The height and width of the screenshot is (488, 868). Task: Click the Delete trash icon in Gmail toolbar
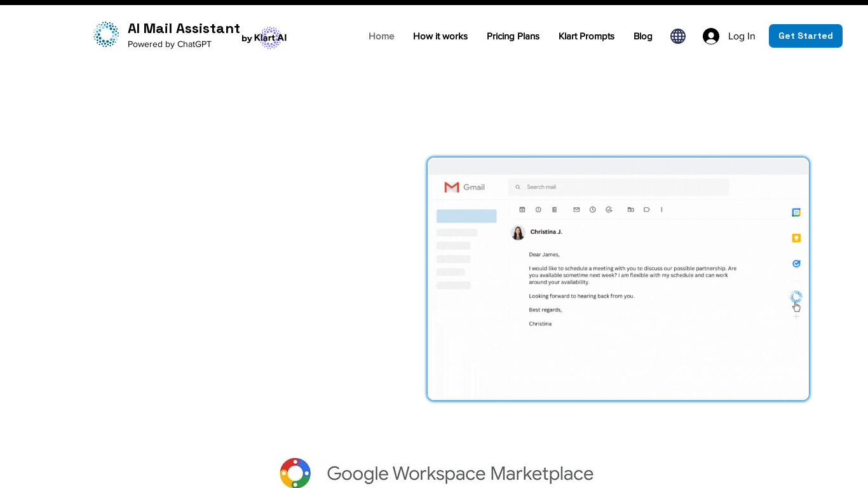554,210
